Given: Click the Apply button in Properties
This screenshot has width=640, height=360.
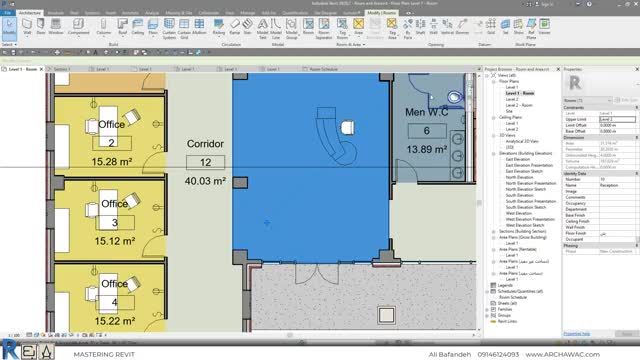Looking at the screenshot, I should click(x=627, y=334).
